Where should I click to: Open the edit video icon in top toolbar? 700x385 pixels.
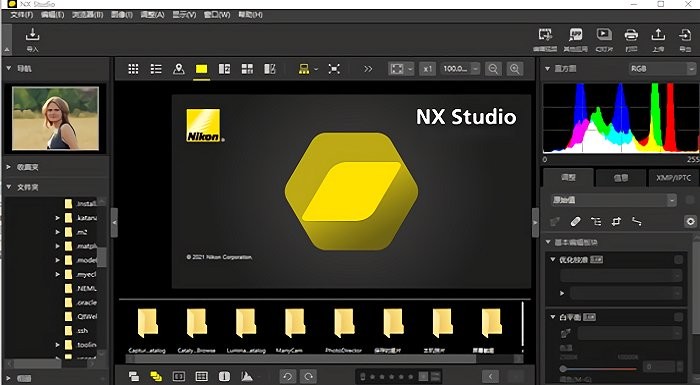pos(545,35)
